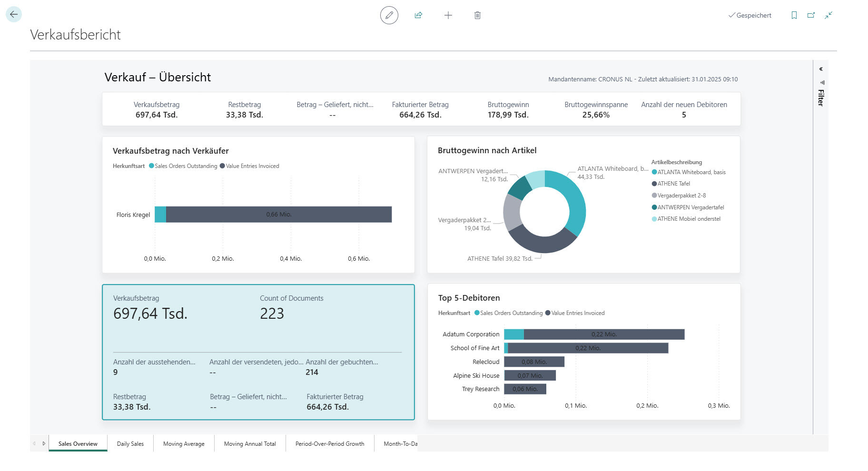The image size is (868, 471).
Task: Click the Mandantenname CRONUS NL timestamp text
Action: coord(643,79)
